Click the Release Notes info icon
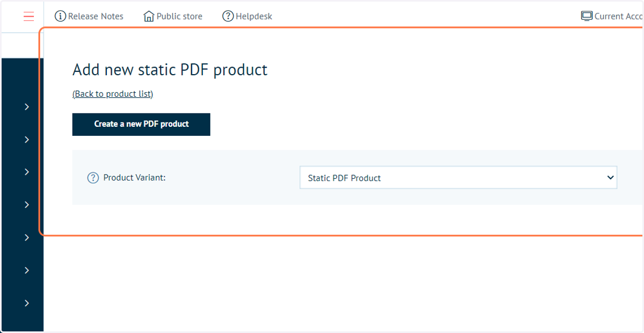644x333 pixels. click(61, 16)
